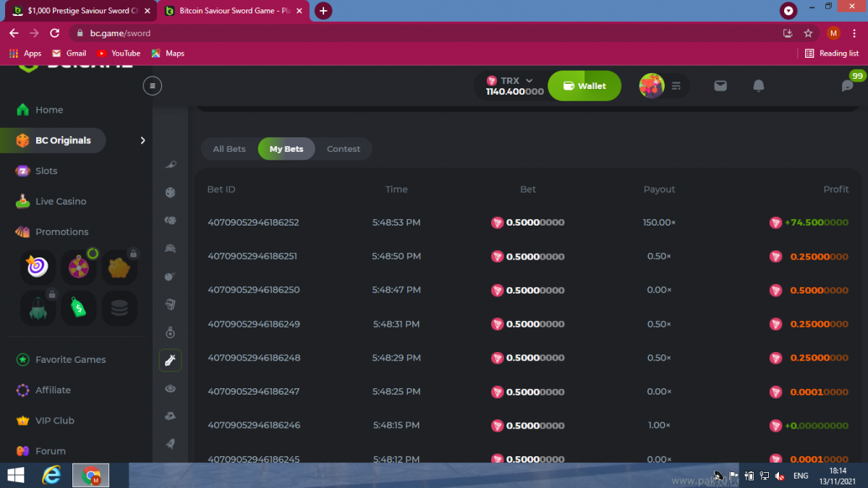Open bet ID ending in 186252
Image resolution: width=868 pixels, height=488 pixels.
[x=253, y=223]
